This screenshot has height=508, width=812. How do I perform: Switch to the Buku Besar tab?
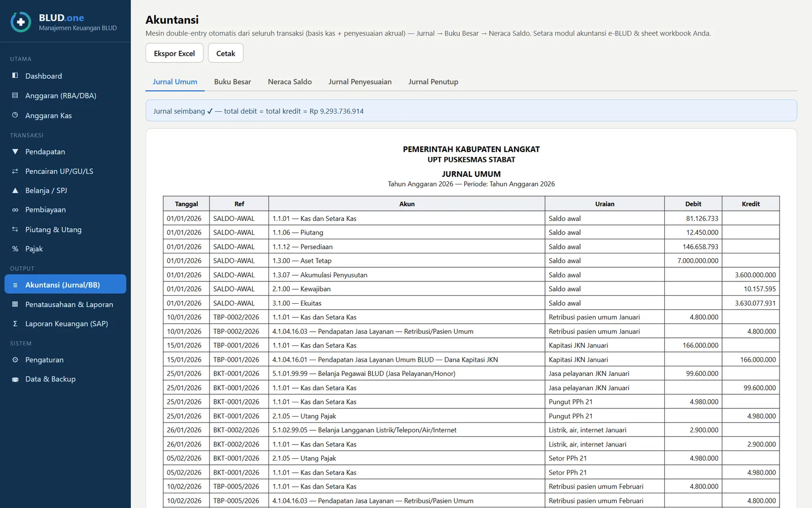coord(232,82)
